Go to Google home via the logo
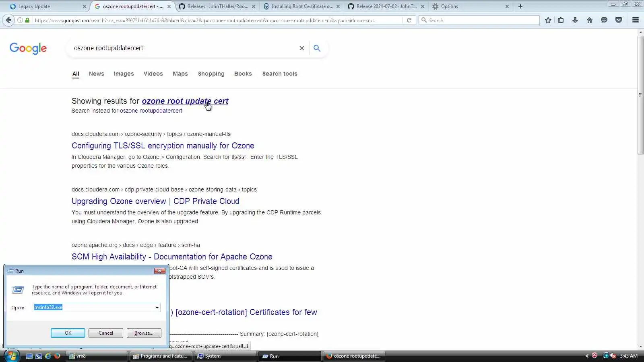644x362 pixels. [x=28, y=48]
